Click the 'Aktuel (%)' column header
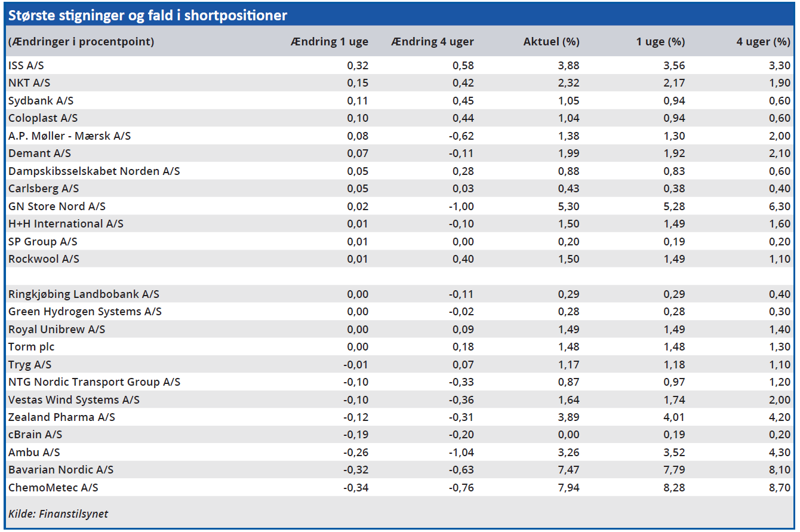Screen dimensions: 800x532 551,42
